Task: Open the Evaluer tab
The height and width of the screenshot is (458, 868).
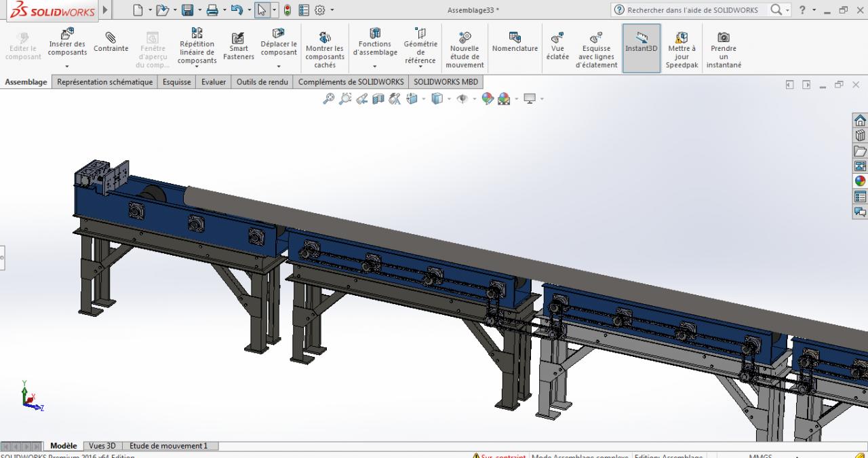Action: coord(213,82)
